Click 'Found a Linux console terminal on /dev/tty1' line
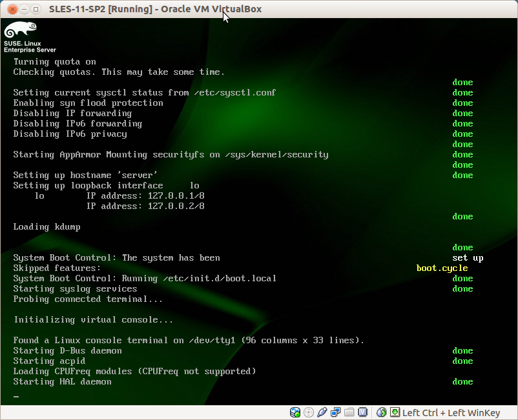518x420 pixels. 189,340
